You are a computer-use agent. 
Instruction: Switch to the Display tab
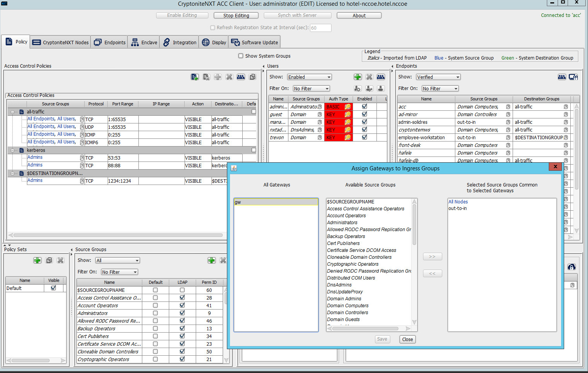click(214, 43)
